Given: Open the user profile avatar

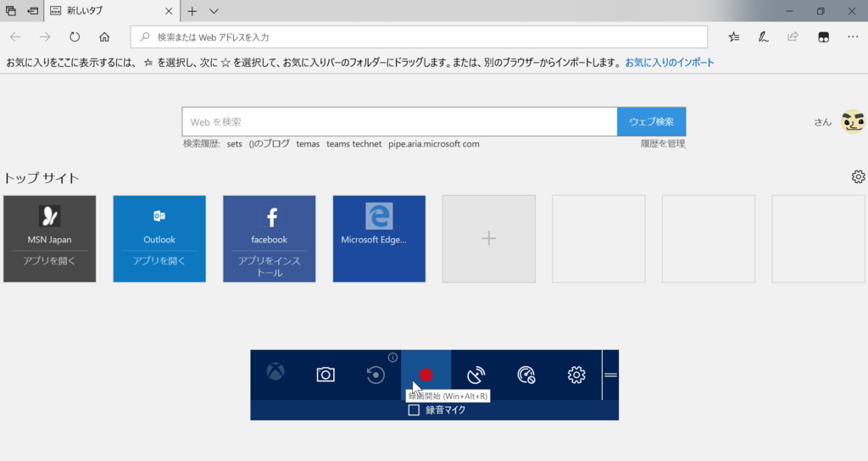Looking at the screenshot, I should (x=853, y=122).
